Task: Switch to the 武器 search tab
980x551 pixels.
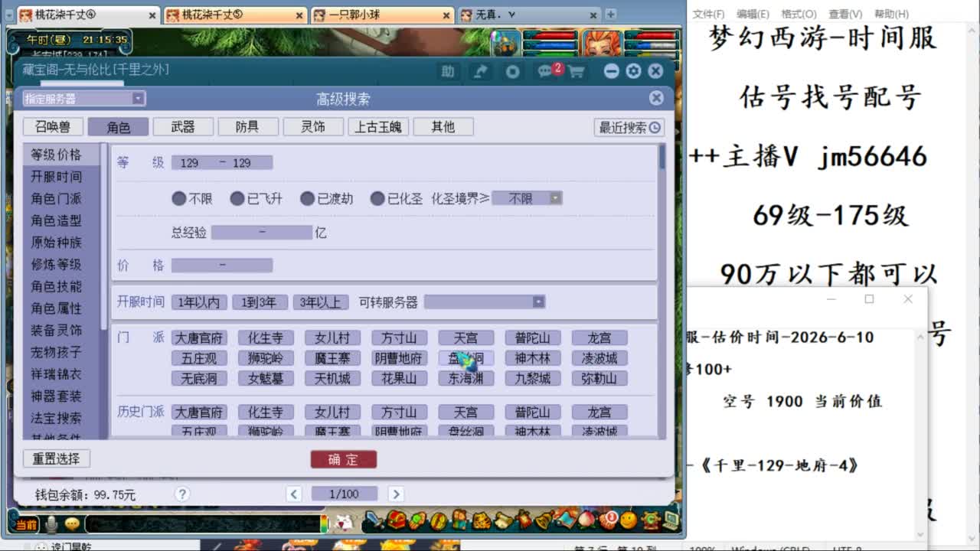Action: pos(183,127)
